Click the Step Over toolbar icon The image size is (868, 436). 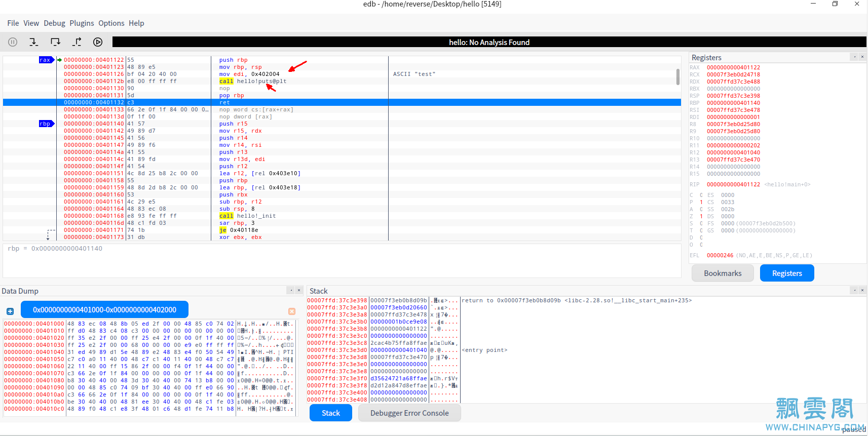point(55,42)
